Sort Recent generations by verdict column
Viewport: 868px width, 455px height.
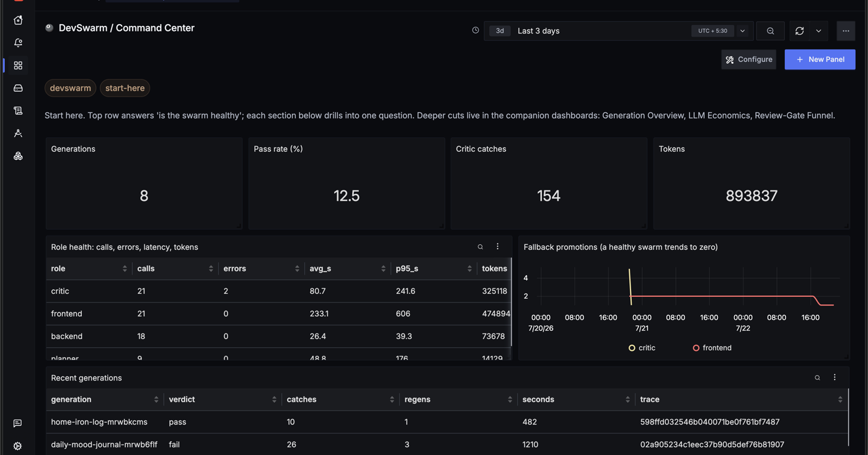click(274, 400)
